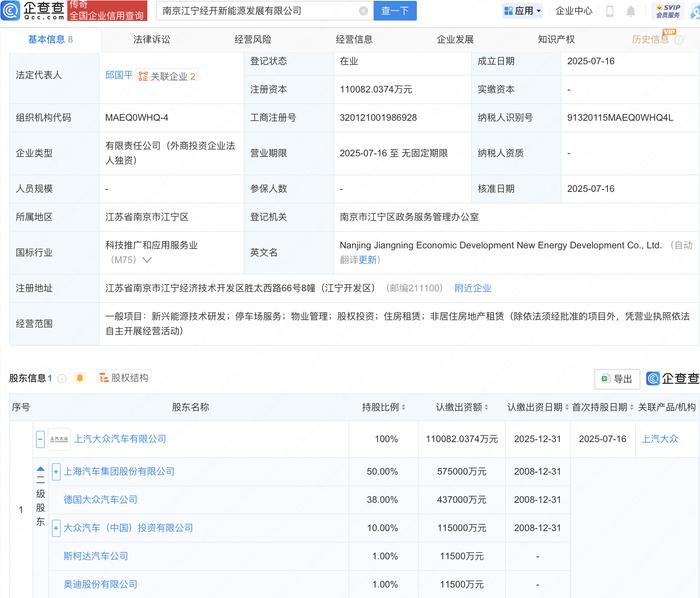Collapse 上汽大众汽车有限公司 shareholder row
The image size is (700, 598).
40,439
